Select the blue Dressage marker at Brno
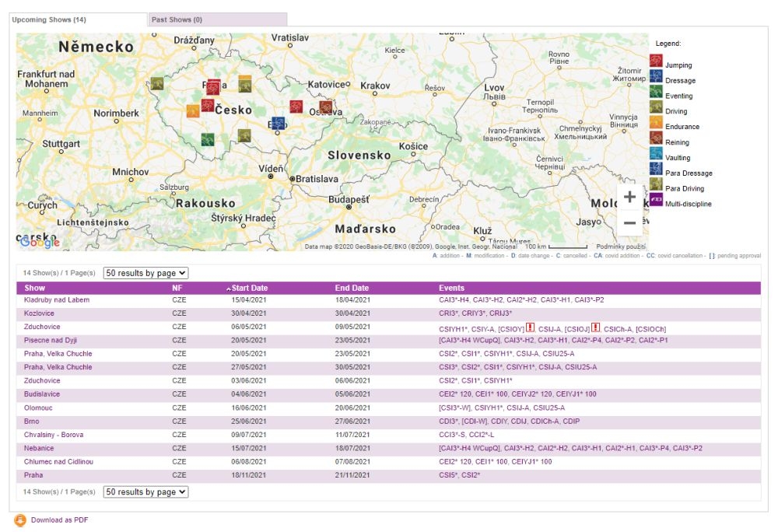778x532 pixels. [279, 124]
